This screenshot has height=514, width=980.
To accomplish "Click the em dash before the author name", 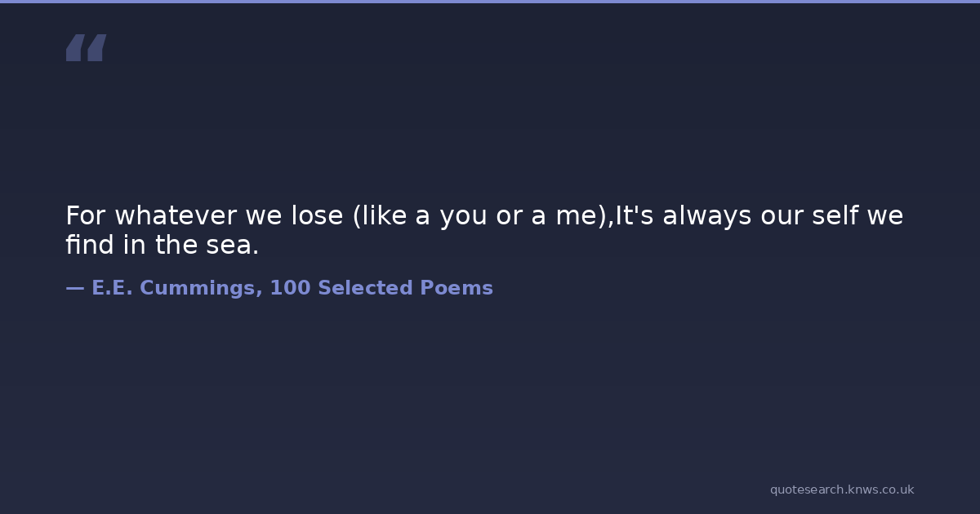I will pos(74,288).
